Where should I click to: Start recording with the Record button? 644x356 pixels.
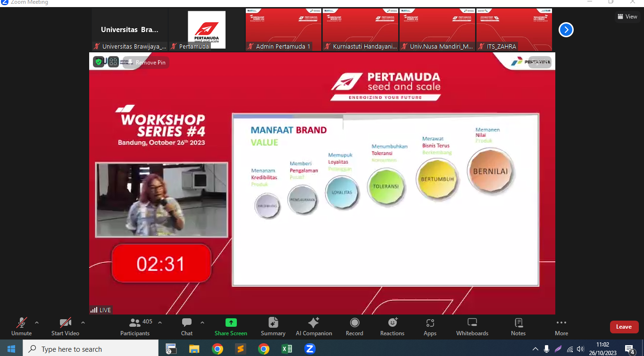tap(354, 327)
